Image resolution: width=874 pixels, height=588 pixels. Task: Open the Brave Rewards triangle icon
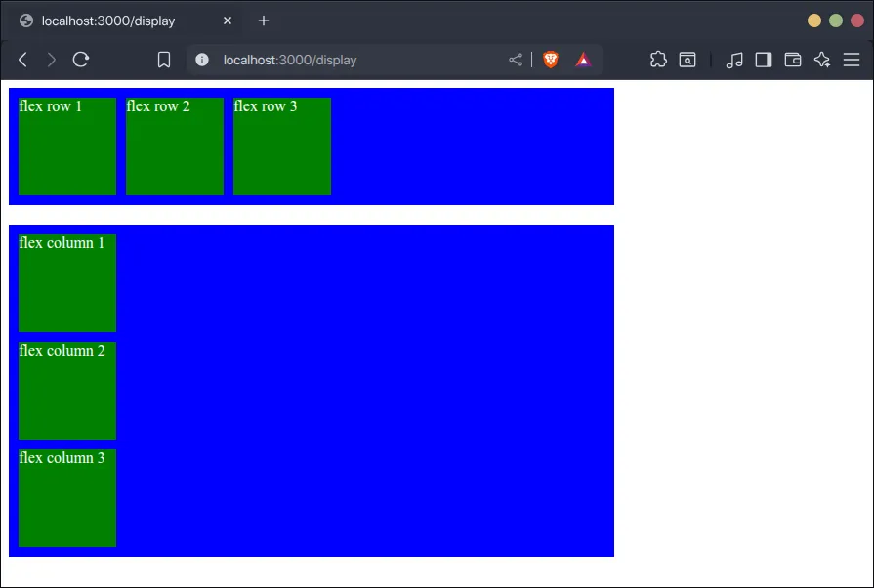point(583,60)
